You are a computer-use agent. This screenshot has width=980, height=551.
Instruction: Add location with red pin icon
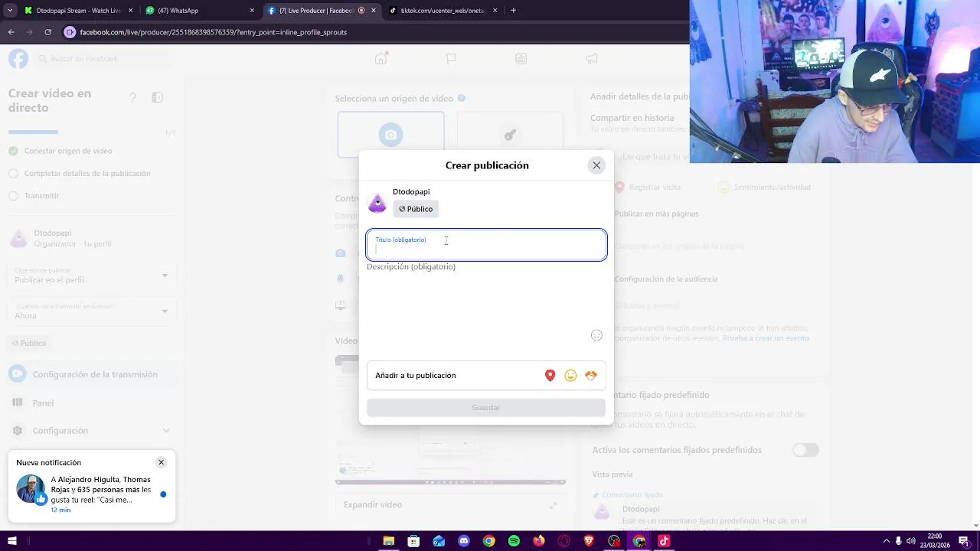550,375
